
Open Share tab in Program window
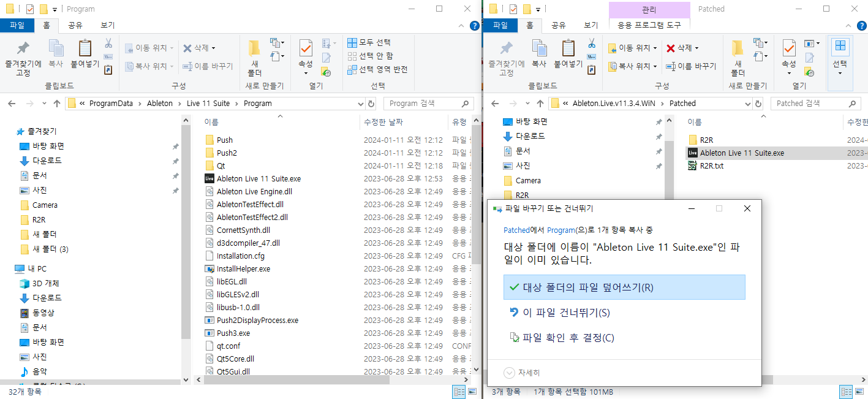75,25
